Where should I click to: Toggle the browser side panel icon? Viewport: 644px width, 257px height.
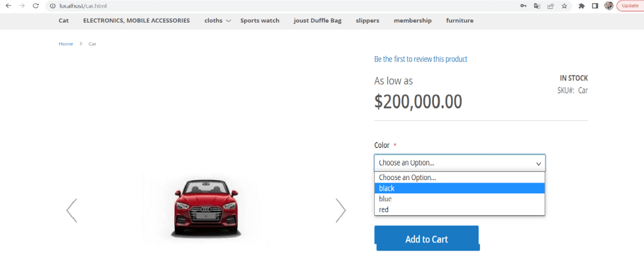point(595,6)
